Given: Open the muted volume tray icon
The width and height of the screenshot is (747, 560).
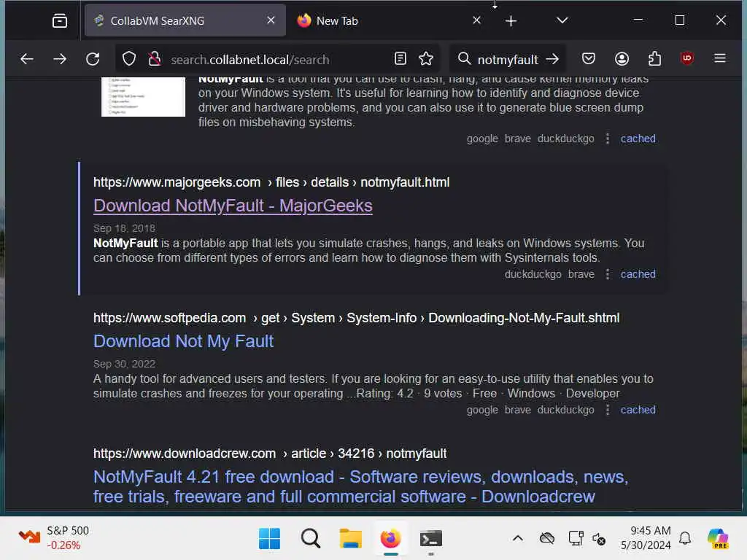Looking at the screenshot, I should pyautogui.click(x=599, y=539).
